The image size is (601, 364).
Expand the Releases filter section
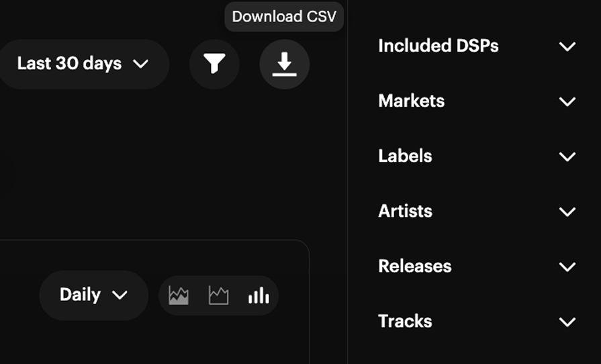(x=477, y=267)
